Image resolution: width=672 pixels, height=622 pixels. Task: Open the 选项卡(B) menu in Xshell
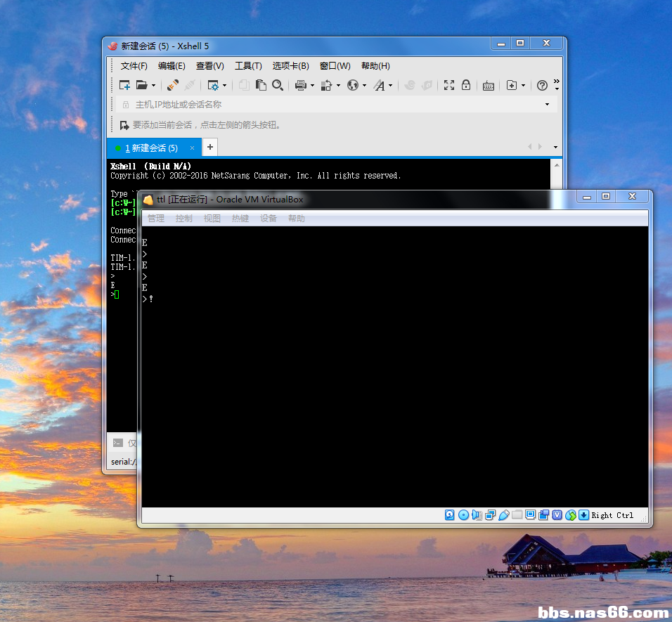[x=290, y=66]
